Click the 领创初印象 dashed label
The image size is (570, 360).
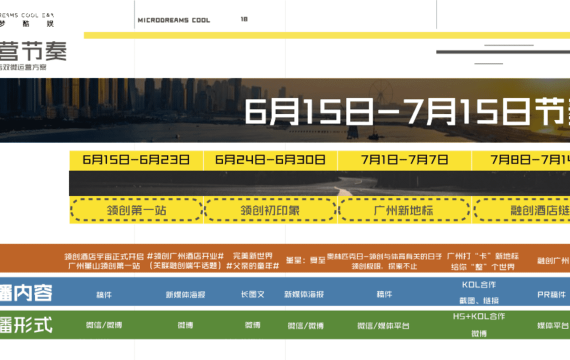(x=270, y=210)
